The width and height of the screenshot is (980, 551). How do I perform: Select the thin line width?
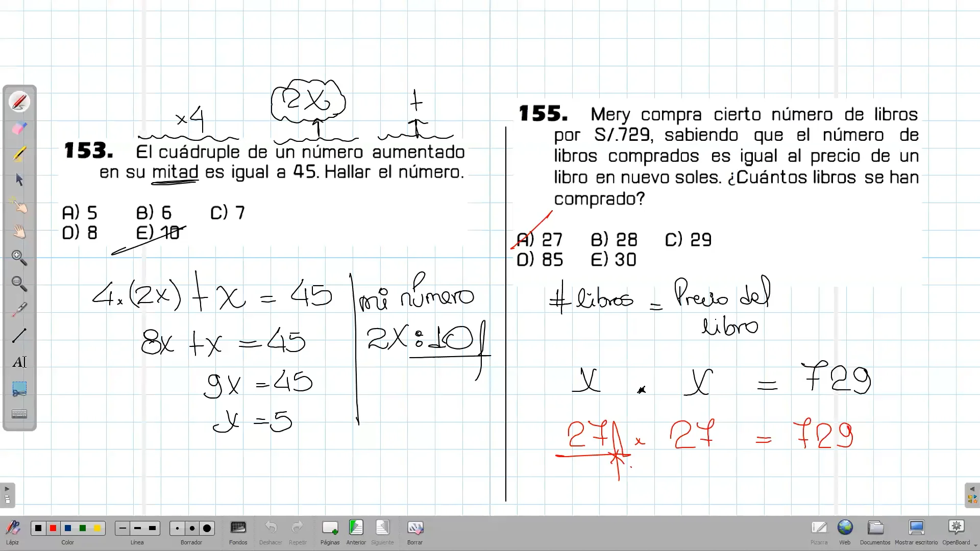pyautogui.click(x=122, y=528)
